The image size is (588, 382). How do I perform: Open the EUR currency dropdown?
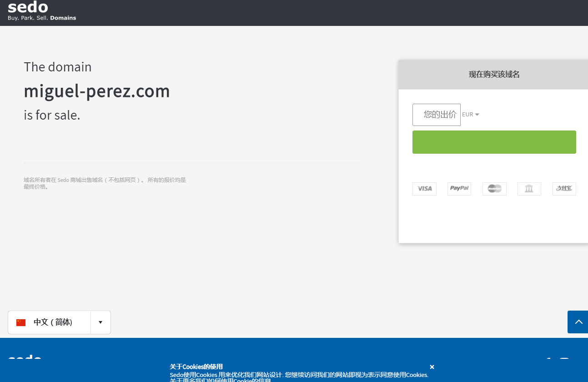471,115
